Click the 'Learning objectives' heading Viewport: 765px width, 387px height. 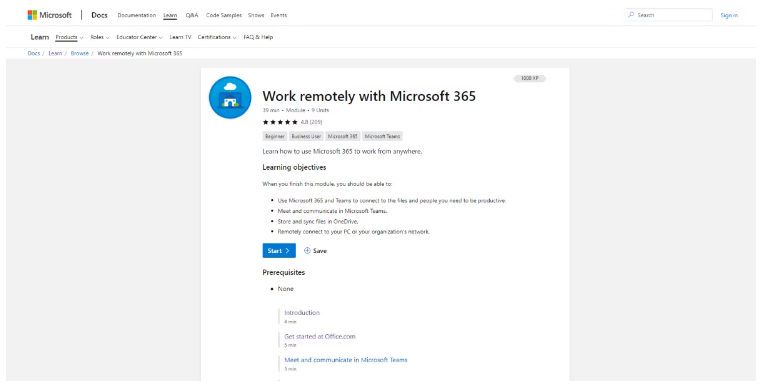(294, 167)
